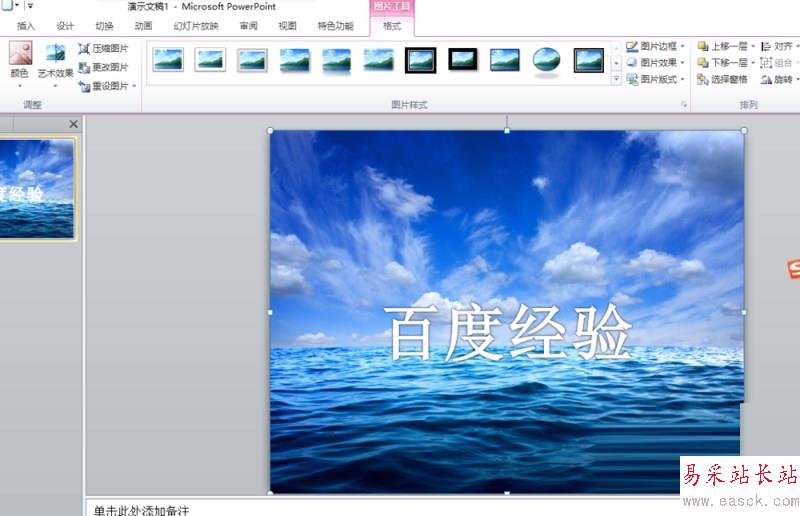Switch to the Review tab (审阅)
The width and height of the screenshot is (800, 516).
click(x=248, y=26)
